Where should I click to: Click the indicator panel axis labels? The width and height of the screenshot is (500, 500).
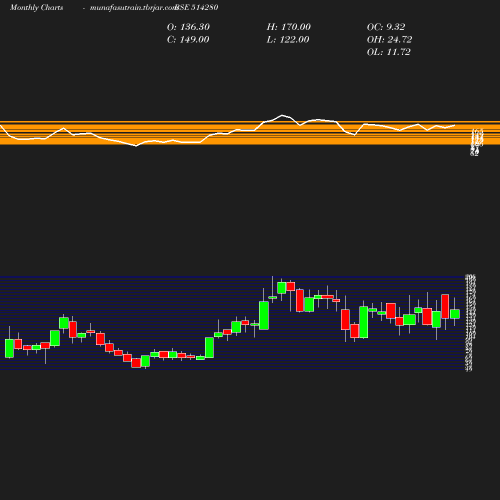pyautogui.click(x=477, y=143)
